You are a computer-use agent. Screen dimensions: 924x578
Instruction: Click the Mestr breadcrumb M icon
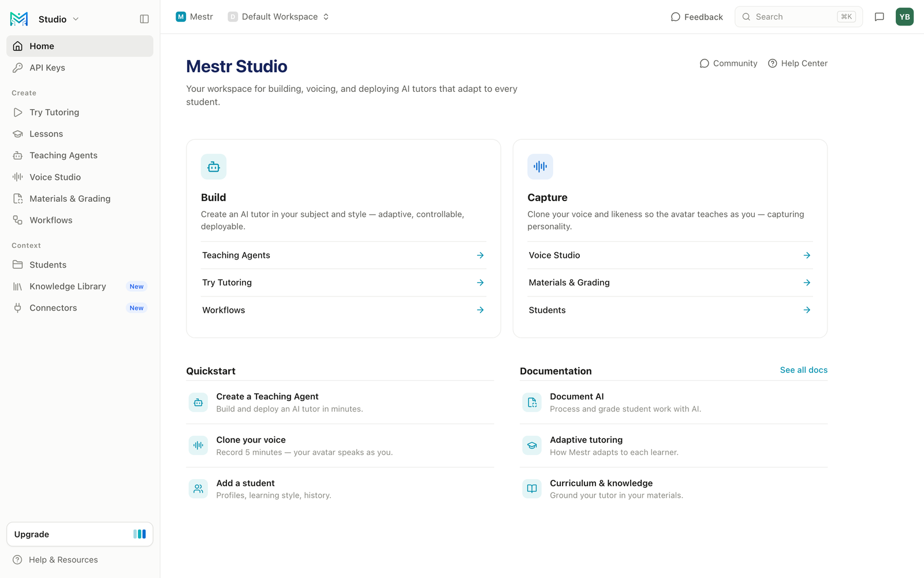[181, 17]
